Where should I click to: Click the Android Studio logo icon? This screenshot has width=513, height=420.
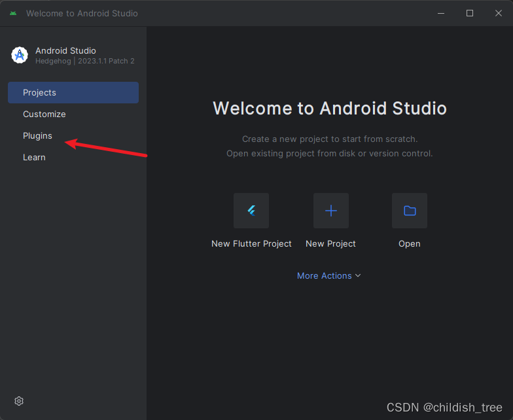[20, 55]
